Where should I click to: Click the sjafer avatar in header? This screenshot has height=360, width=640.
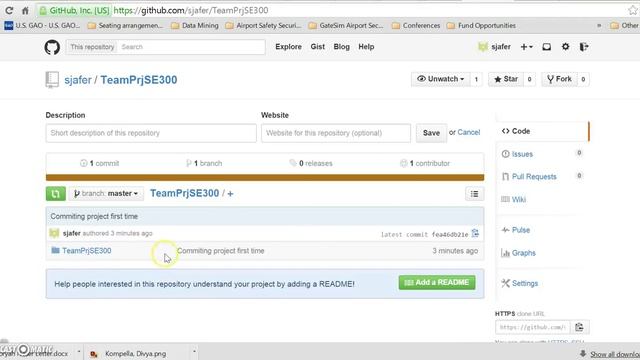[483, 47]
